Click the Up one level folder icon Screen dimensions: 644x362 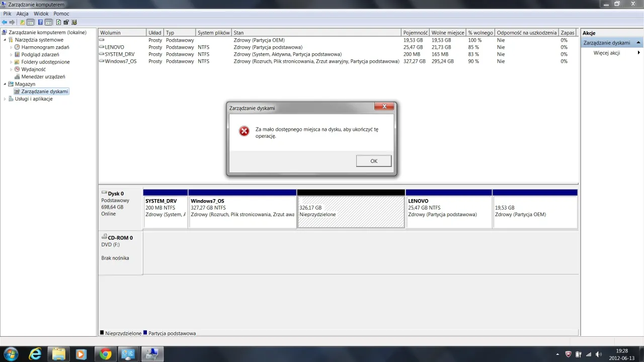pyautogui.click(x=22, y=22)
